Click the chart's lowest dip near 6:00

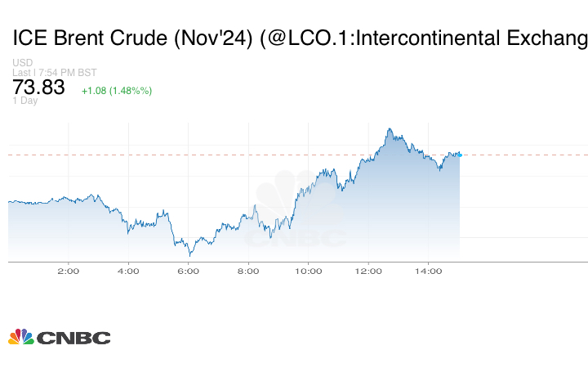[189, 255]
